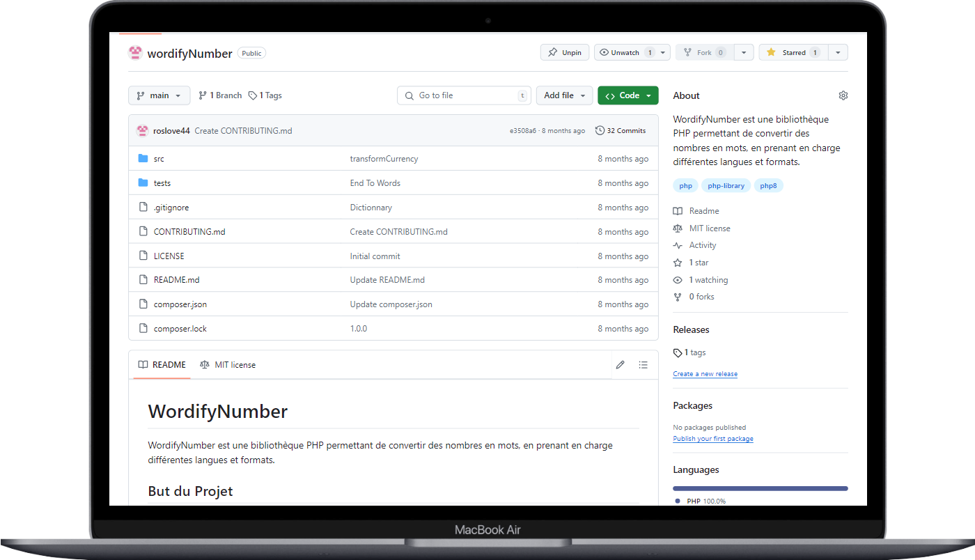This screenshot has height=560, width=975.
Task: Open README outline list icon
Action: (x=643, y=365)
